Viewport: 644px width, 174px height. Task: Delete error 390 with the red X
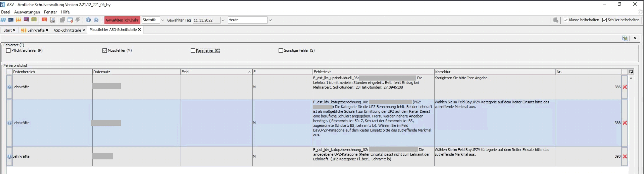click(625, 157)
